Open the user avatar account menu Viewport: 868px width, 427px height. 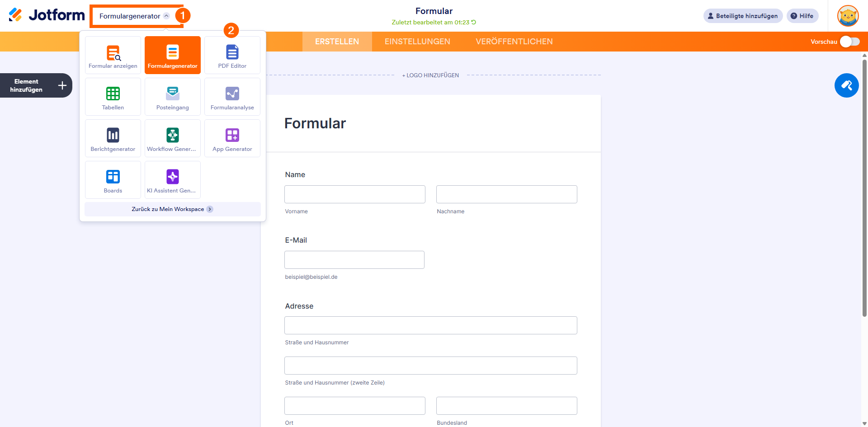pos(848,16)
